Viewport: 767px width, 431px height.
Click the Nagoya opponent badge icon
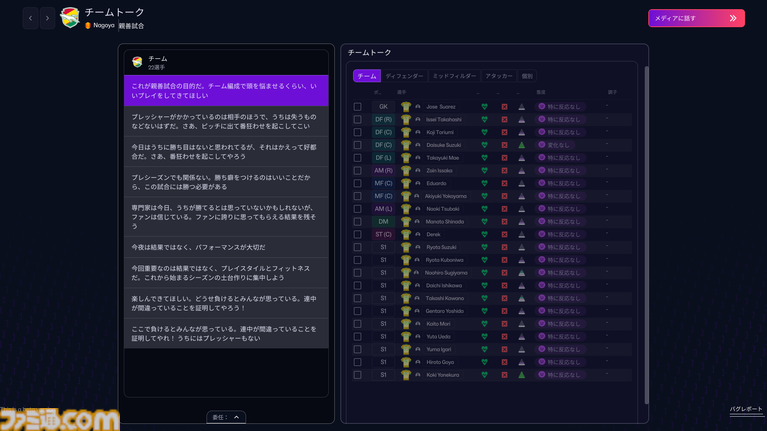[x=89, y=25]
